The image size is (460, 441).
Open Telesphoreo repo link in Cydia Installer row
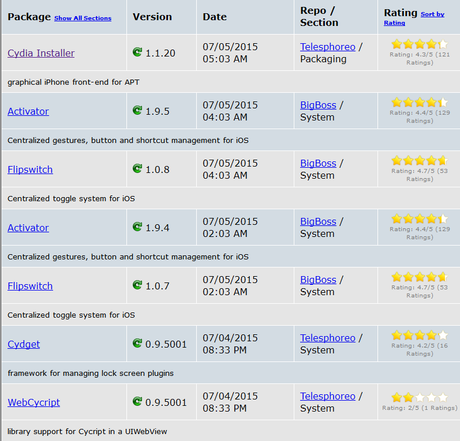pos(328,47)
